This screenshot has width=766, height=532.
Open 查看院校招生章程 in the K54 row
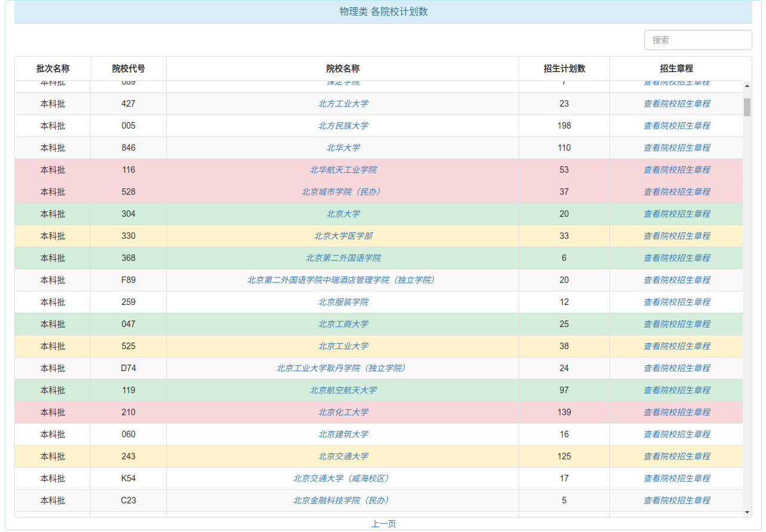677,478
